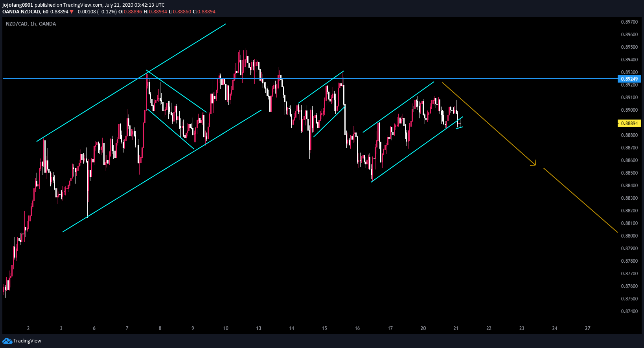The image size is (644, 348).
Task: Click date label 6 on time axis
Action: [94, 328]
